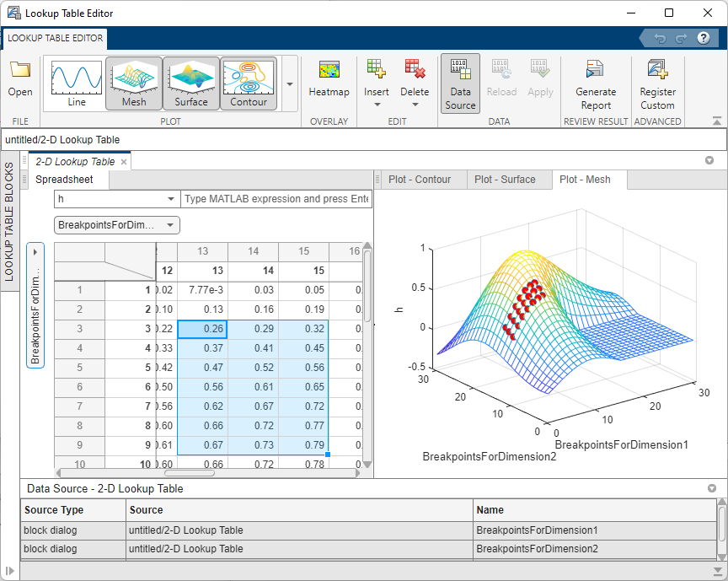728x581 pixels.
Task: Select the LOOKUP TABLE EDITOR ribbon tab
Action: (x=56, y=38)
